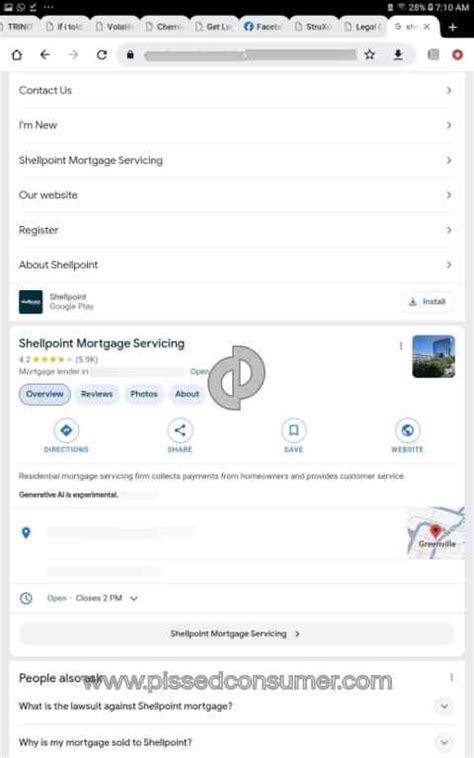Viewport: 474px width, 758px height.
Task: Expand the Register chevron
Action: click(x=449, y=230)
